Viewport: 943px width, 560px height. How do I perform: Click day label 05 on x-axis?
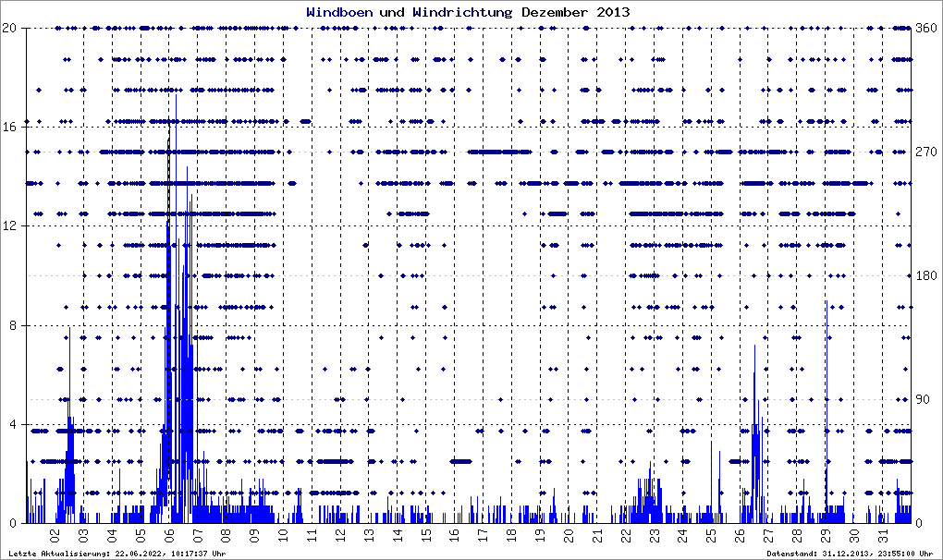(141, 535)
